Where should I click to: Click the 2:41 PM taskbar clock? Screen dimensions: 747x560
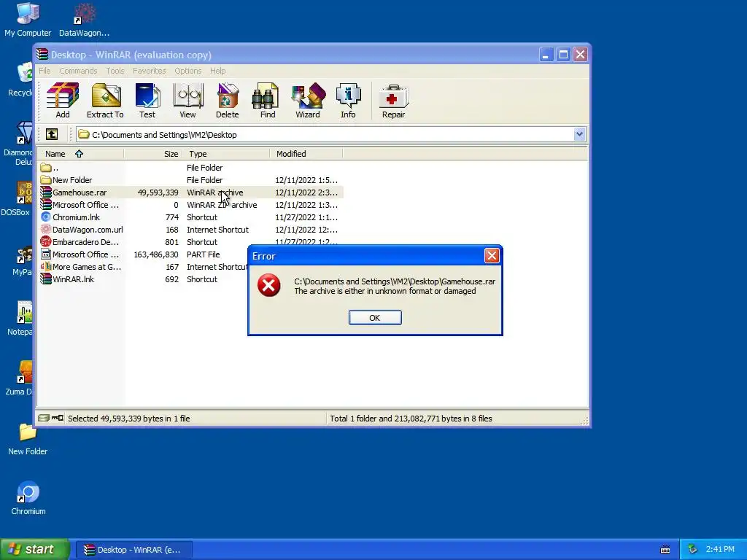720,549
